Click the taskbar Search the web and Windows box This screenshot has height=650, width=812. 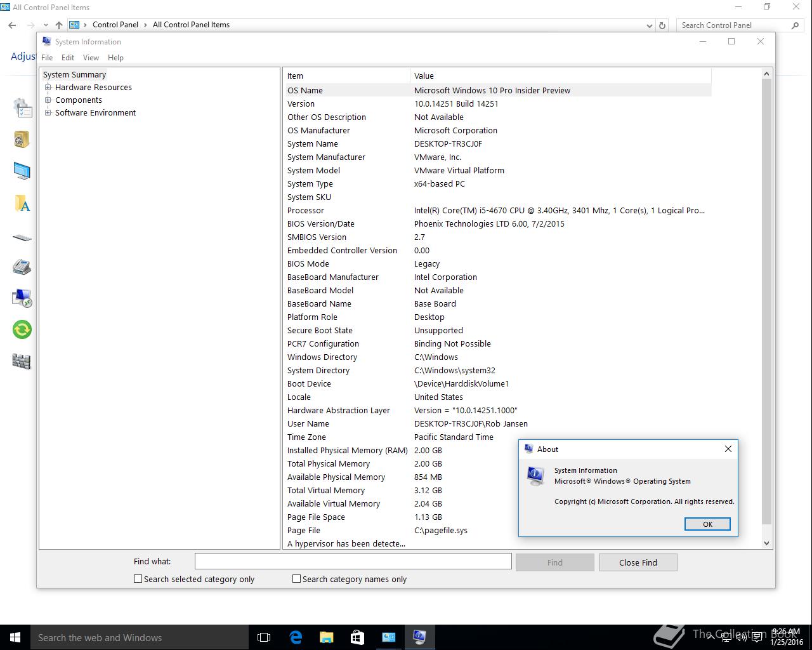(140, 637)
